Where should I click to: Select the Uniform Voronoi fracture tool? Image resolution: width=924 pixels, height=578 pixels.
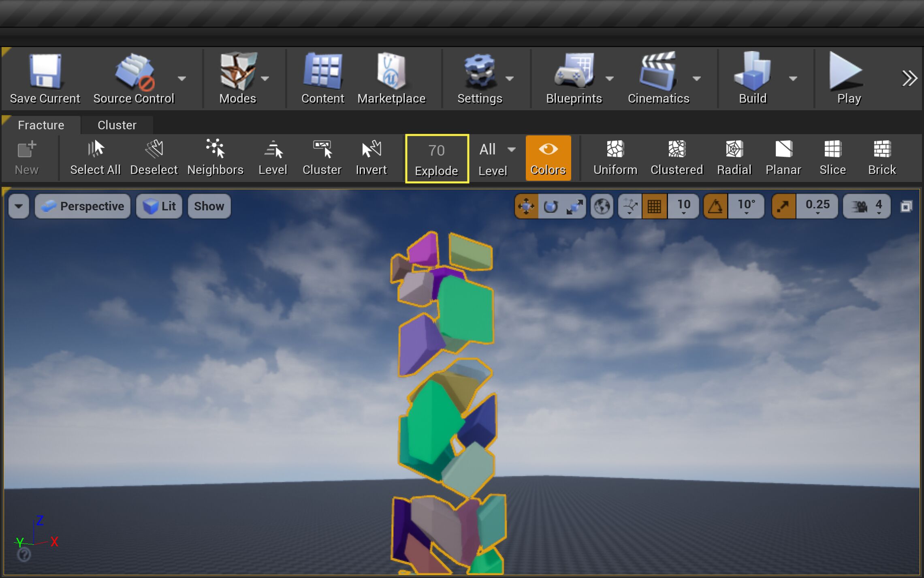coord(615,157)
